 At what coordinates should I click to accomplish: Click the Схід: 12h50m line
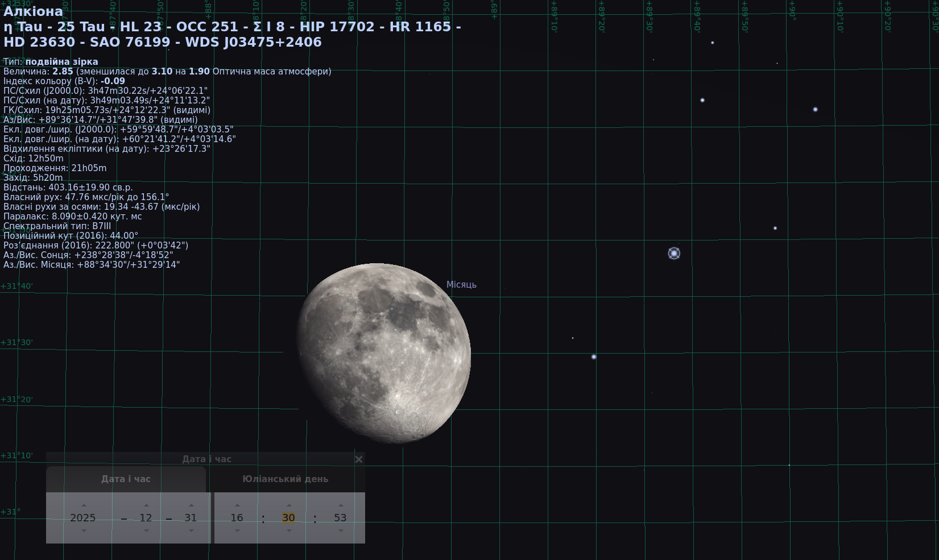point(34,158)
